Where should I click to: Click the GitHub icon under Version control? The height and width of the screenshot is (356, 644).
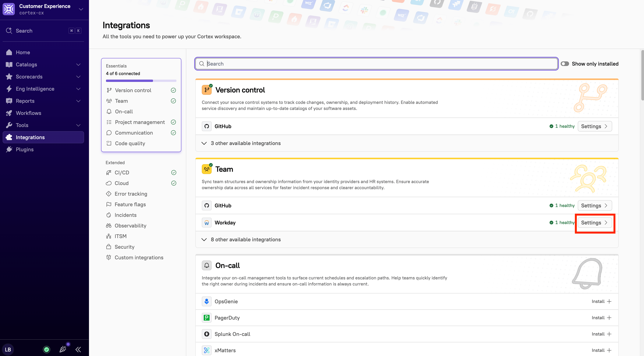(207, 126)
